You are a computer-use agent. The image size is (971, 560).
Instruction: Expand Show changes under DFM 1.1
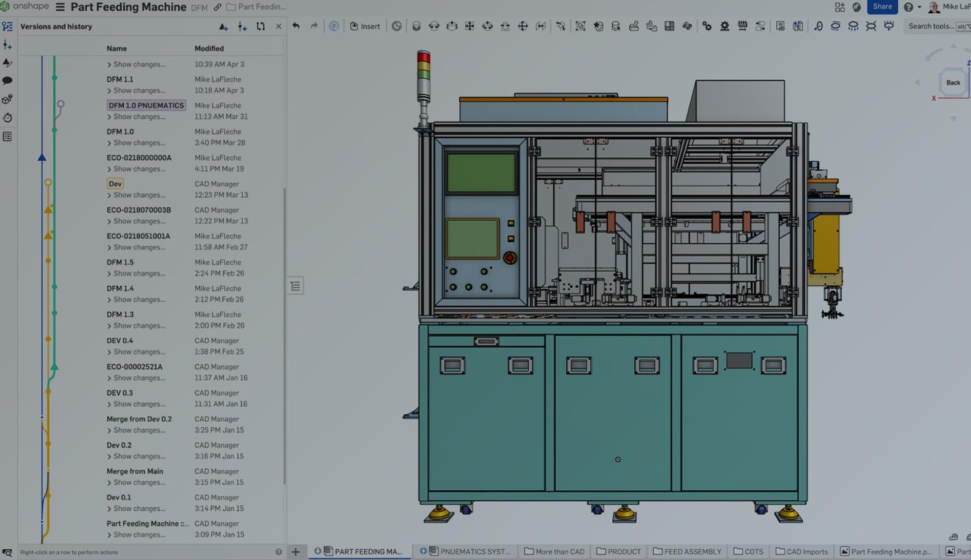(139, 90)
